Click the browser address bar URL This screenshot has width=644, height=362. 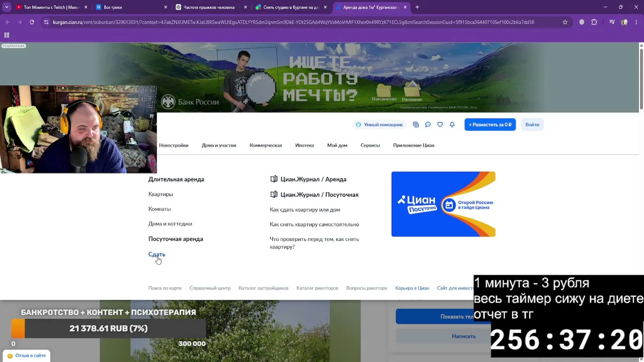(293, 22)
